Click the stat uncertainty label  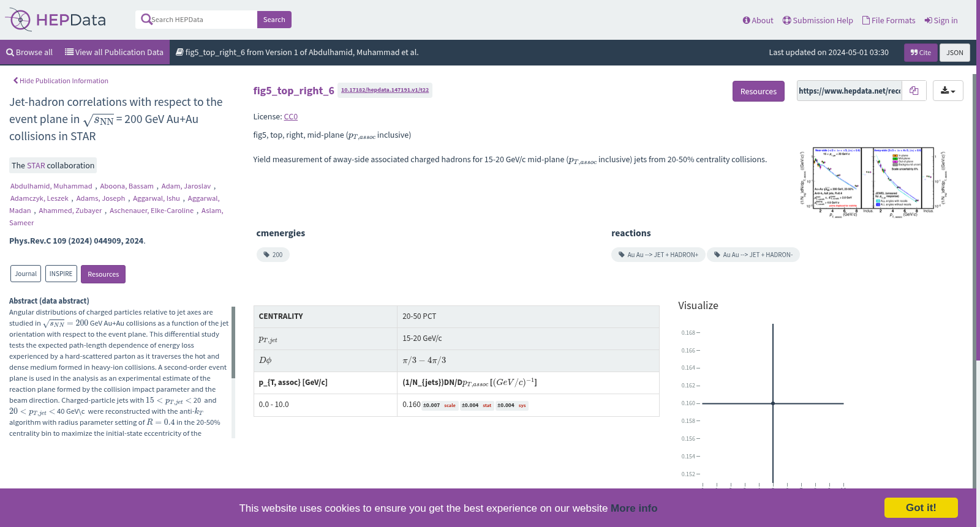pos(487,405)
